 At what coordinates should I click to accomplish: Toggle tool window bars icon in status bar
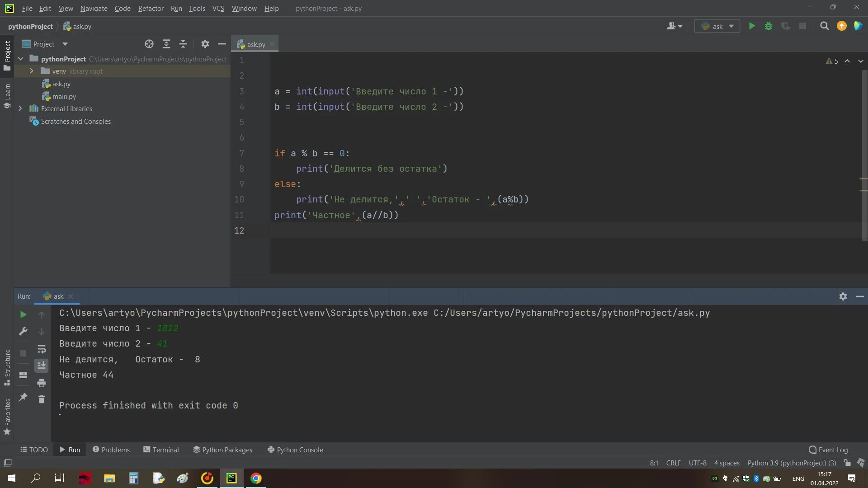click(x=8, y=463)
